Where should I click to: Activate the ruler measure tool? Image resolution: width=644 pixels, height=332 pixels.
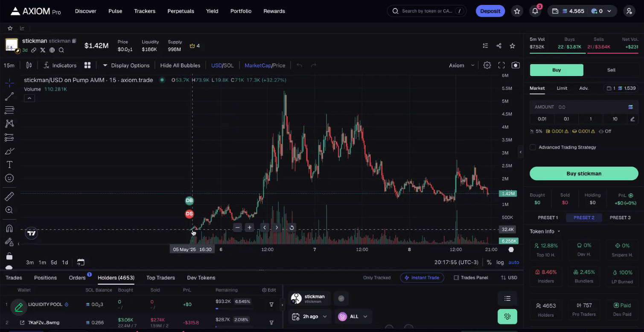click(x=9, y=196)
